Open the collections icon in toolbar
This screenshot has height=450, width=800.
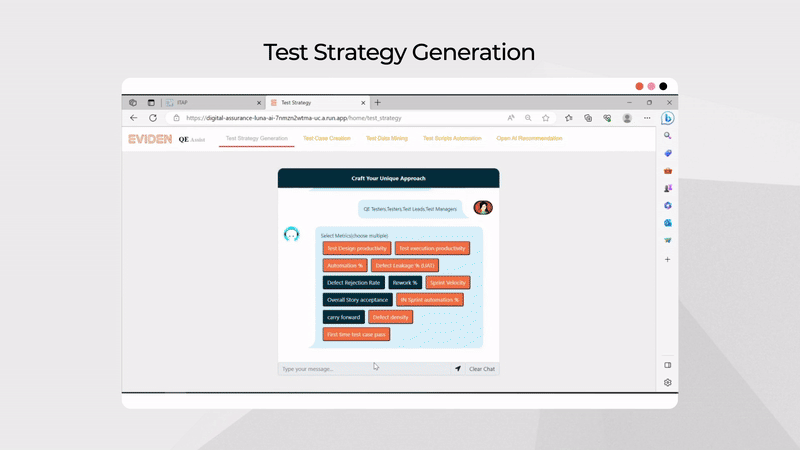(588, 118)
